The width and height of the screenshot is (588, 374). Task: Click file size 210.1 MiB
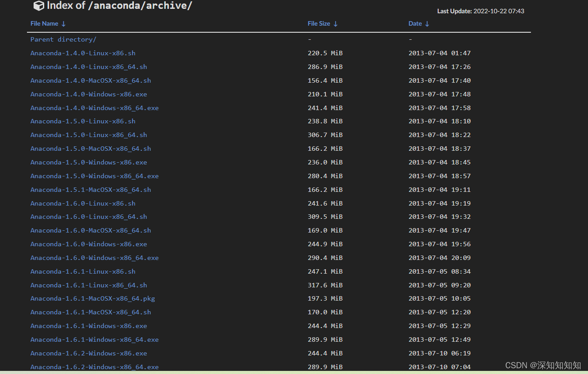coord(325,94)
